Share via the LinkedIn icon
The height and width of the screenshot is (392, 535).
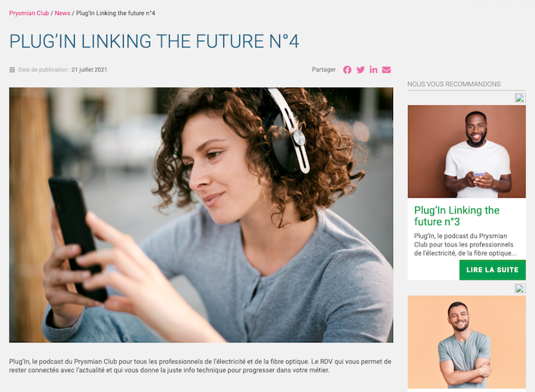tap(374, 69)
